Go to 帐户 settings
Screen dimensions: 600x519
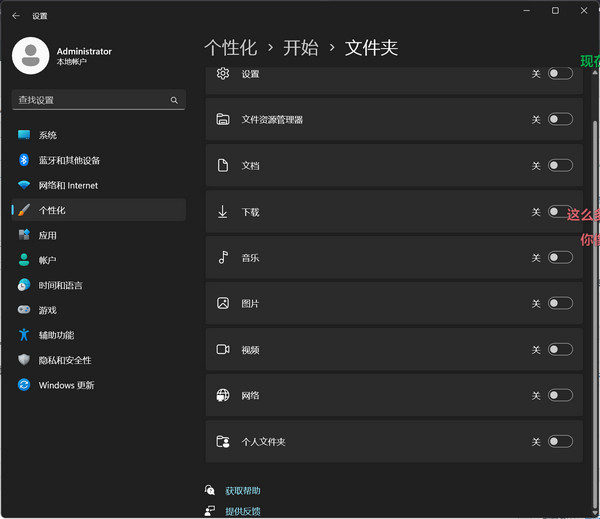coord(99,260)
